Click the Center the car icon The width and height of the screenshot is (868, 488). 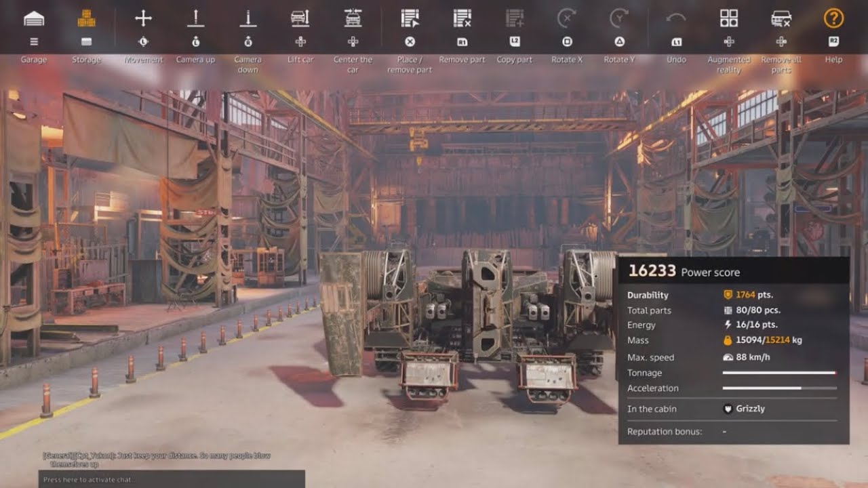(353, 18)
